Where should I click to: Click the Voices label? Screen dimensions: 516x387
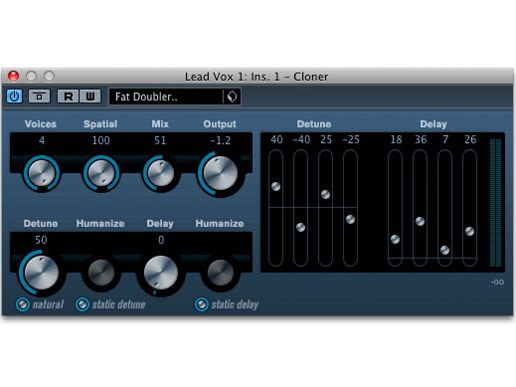tap(41, 124)
